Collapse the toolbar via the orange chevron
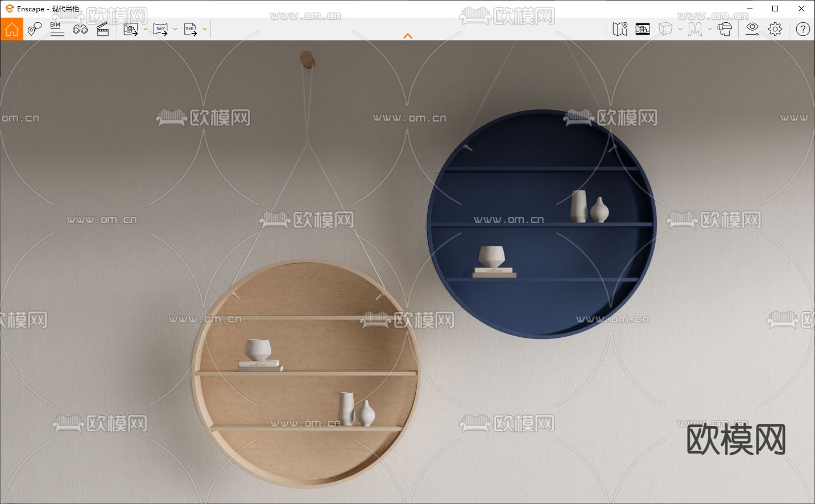Image resolution: width=815 pixels, height=504 pixels. click(x=408, y=36)
